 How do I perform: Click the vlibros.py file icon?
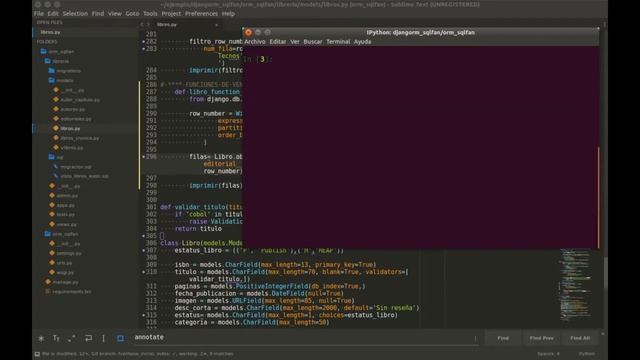tap(56, 147)
